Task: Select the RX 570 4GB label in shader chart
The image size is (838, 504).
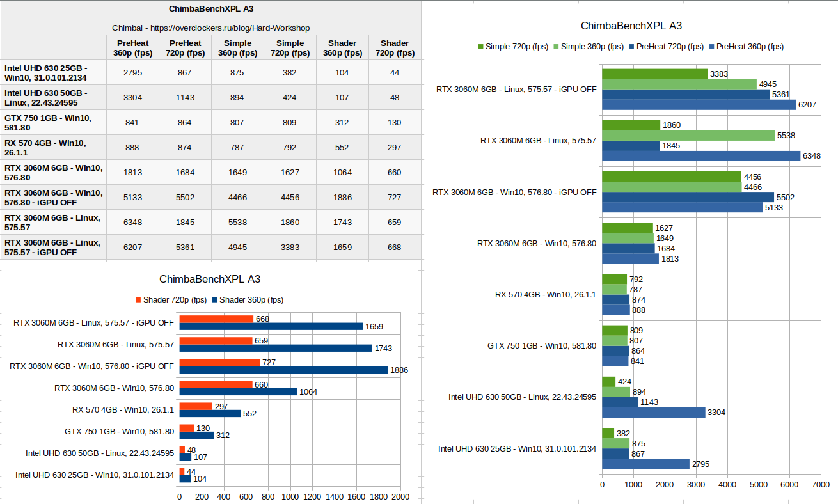Action: pos(123,409)
